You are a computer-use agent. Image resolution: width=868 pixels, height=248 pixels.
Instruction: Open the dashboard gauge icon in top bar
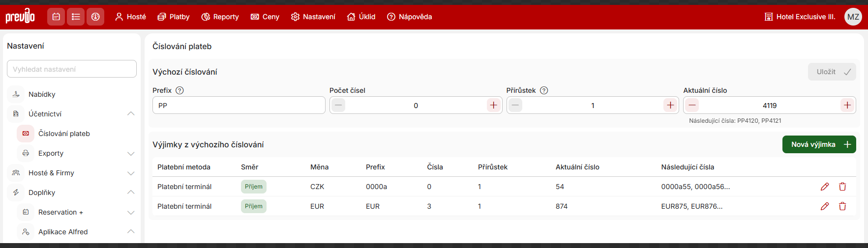pyautogui.click(x=95, y=17)
